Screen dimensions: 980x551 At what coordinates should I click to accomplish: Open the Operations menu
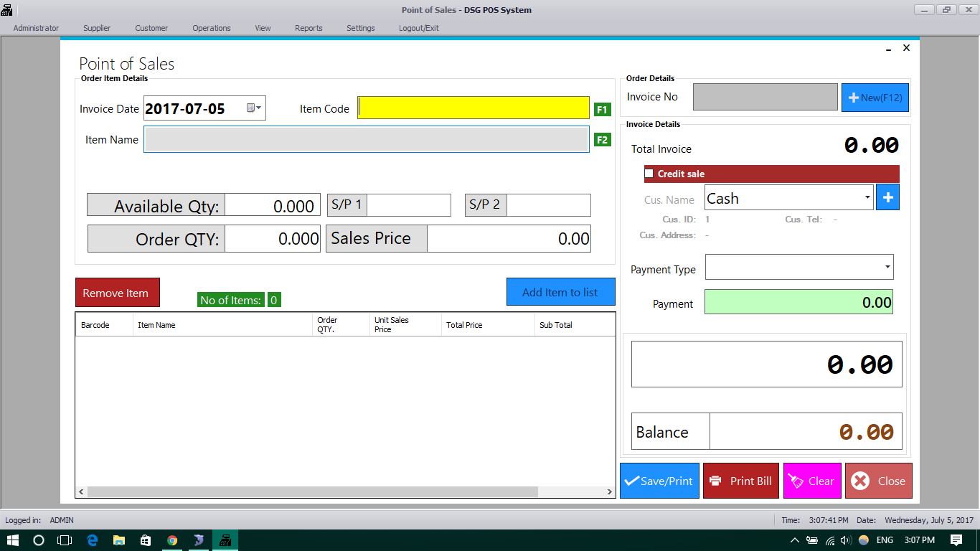(211, 28)
